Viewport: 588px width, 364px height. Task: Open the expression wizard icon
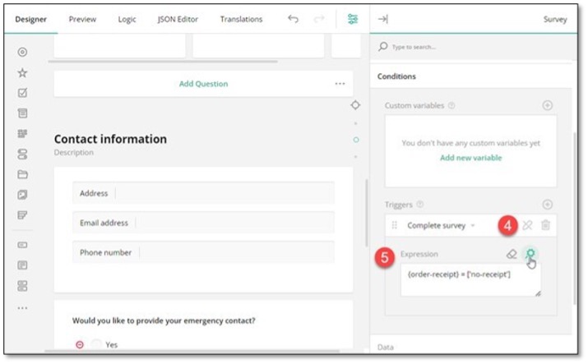531,254
